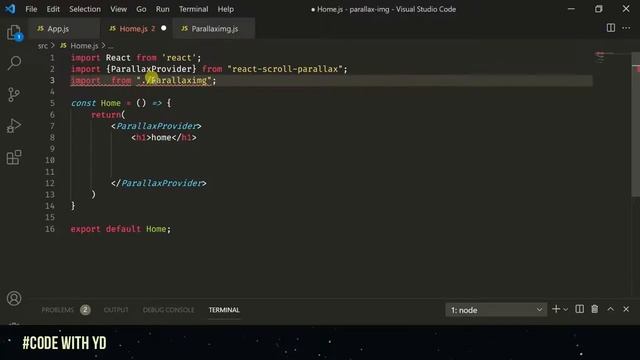
Task: Open the new terminal launch profile dropdown
Action: pyautogui.click(x=566, y=309)
